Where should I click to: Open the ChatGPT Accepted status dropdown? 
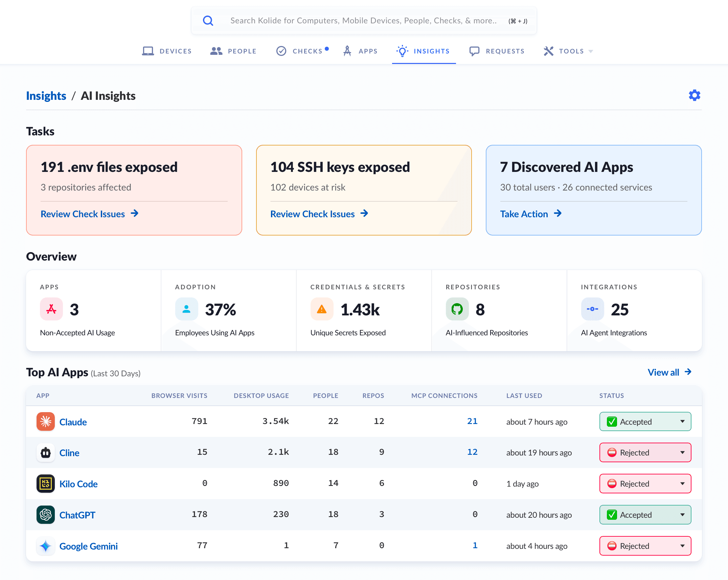click(x=645, y=515)
